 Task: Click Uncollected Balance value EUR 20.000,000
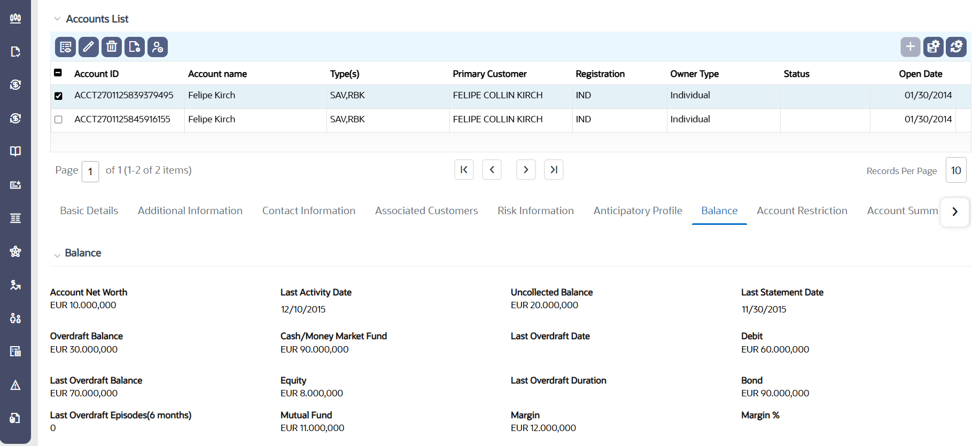(545, 305)
